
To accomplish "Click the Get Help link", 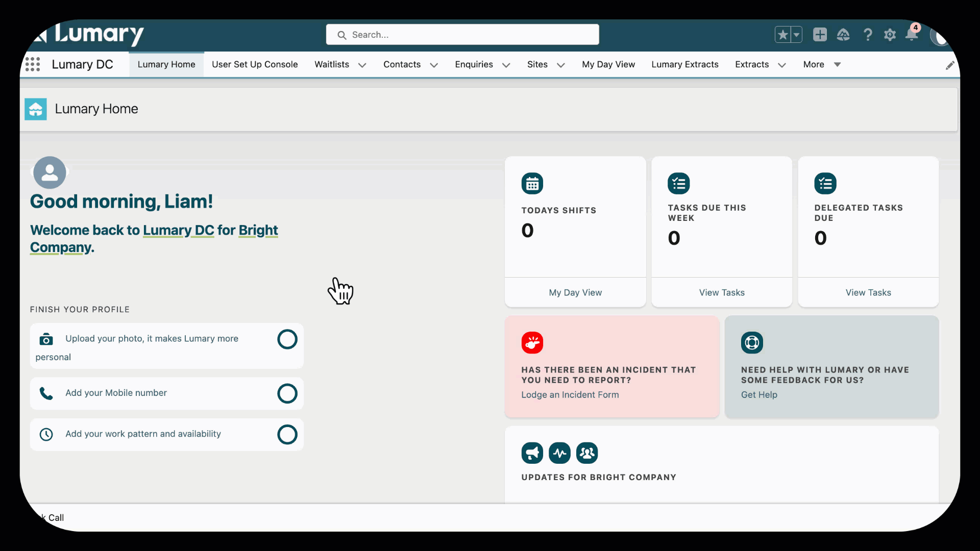I will [758, 395].
